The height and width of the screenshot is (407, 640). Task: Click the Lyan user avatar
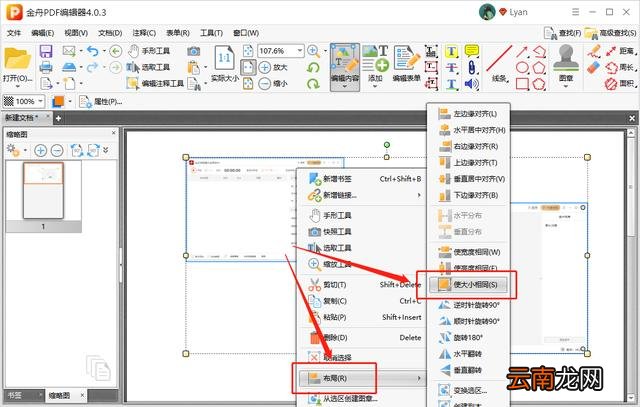pyautogui.click(x=487, y=12)
